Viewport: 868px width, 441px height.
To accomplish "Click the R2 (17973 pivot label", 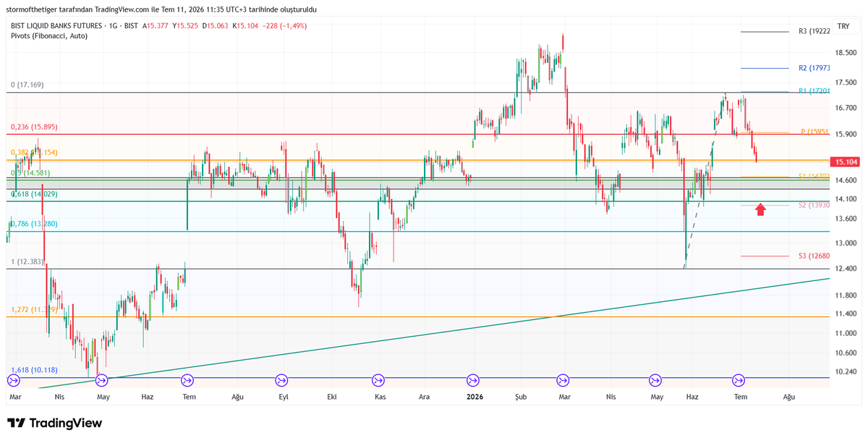I will tap(814, 67).
